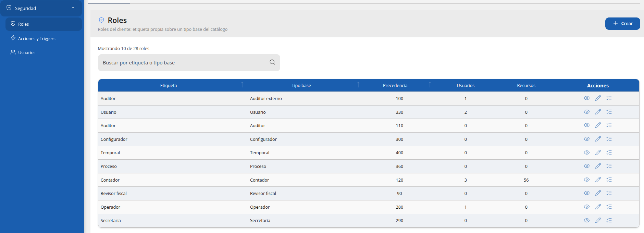
Task: Click the Usuarios column header
Action: [x=466, y=86]
